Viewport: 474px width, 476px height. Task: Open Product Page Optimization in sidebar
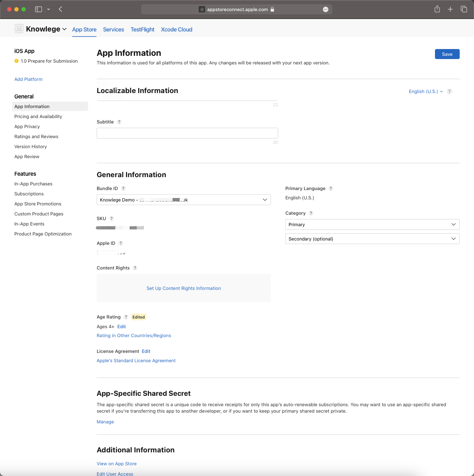click(43, 234)
